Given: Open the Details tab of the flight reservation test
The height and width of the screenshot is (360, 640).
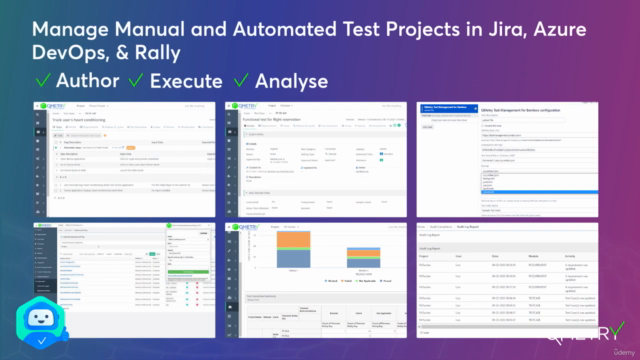Looking at the screenshot, I should (250, 126).
